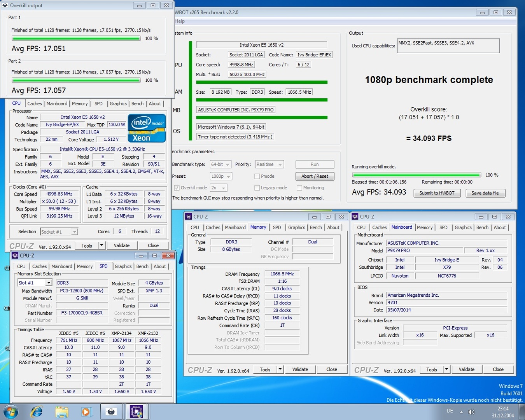525x420 pixels.
Task: Click the DRAM Frequency 1066.5 MHz value
Action: (x=282, y=274)
